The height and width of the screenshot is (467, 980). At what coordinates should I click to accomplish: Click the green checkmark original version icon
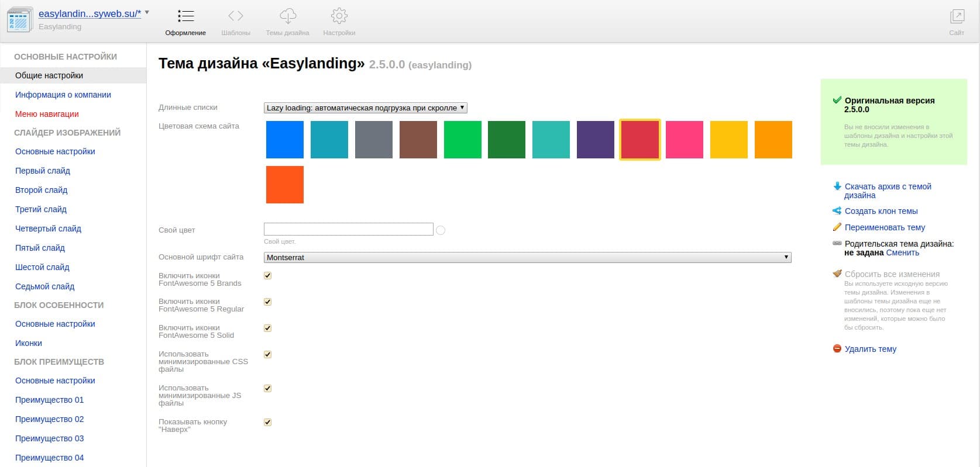click(x=837, y=100)
